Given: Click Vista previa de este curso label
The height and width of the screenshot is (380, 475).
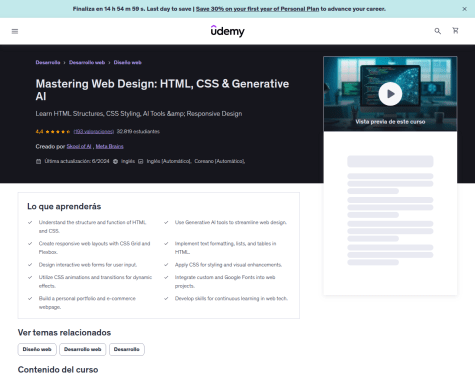Looking at the screenshot, I should click(390, 122).
